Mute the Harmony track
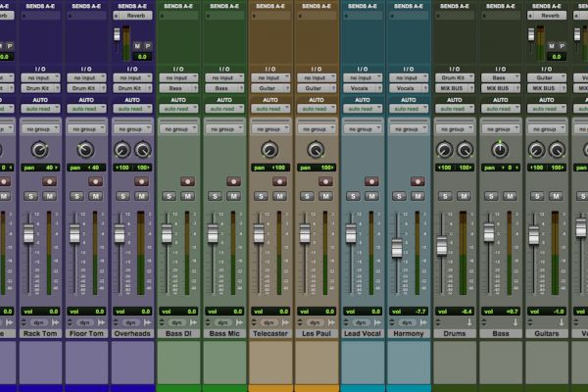This screenshot has height=392, width=588. click(x=417, y=196)
